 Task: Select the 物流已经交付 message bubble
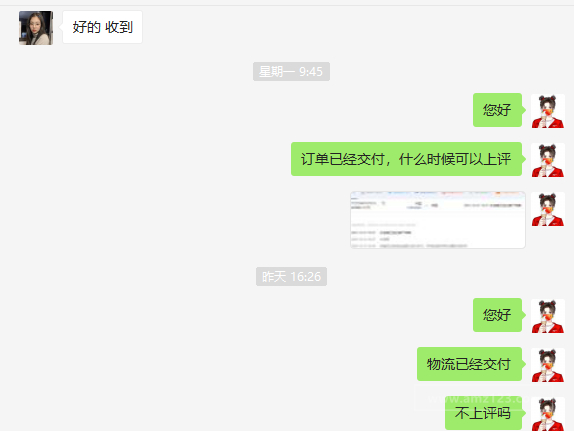[x=469, y=364]
